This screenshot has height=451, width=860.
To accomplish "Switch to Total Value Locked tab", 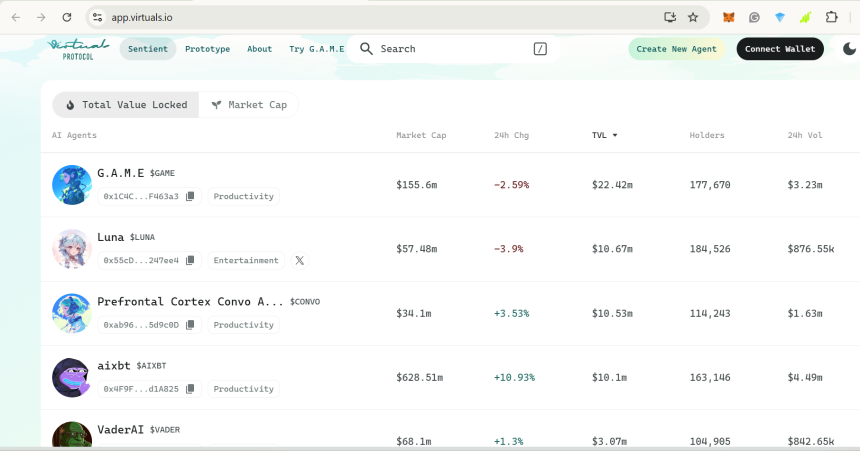I will click(x=126, y=105).
